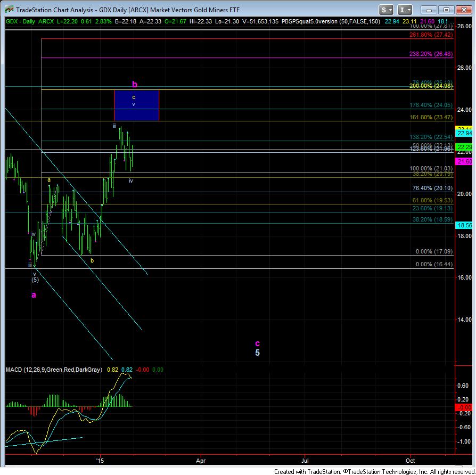
Task: Open the S symbol dropdown button
Action: 386,10
